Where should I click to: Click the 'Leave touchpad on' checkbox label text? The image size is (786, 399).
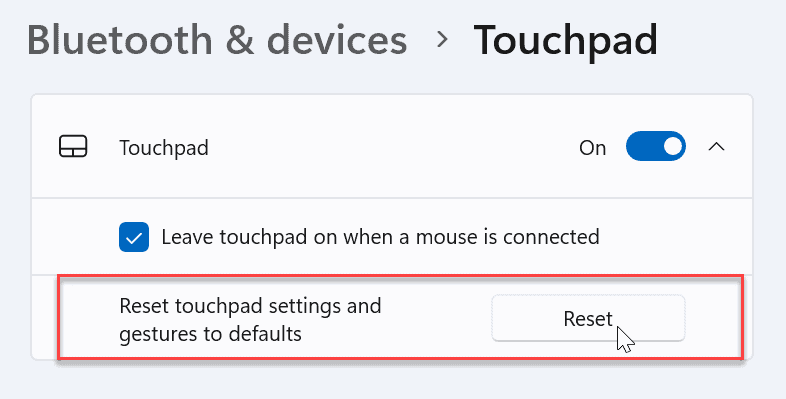380,237
